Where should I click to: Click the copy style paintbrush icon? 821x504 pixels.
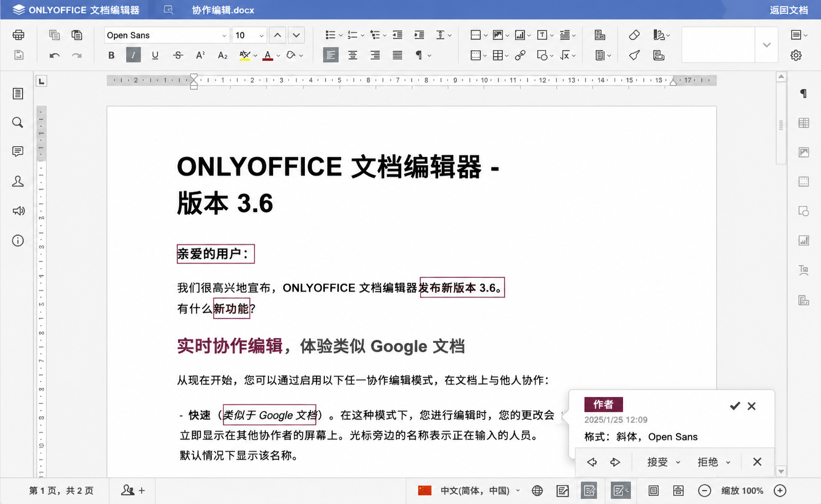coord(634,55)
